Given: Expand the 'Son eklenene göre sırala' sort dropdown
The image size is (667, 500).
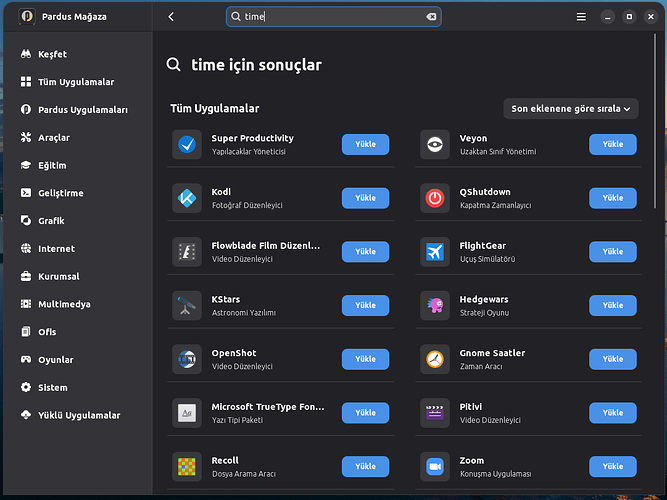Looking at the screenshot, I should coord(571,109).
